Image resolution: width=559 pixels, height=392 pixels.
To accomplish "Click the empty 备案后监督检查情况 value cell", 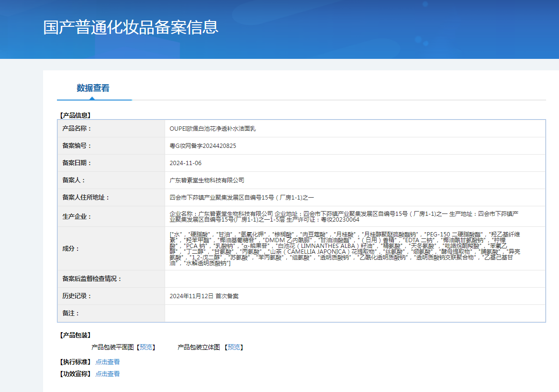I will [355, 279].
